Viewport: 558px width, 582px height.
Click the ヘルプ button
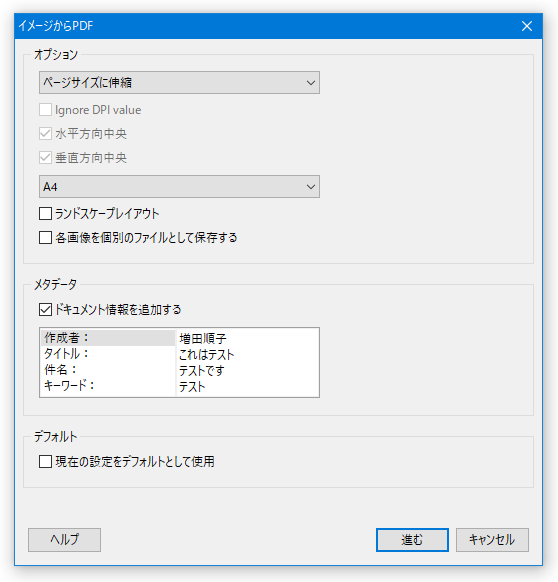pos(65,540)
